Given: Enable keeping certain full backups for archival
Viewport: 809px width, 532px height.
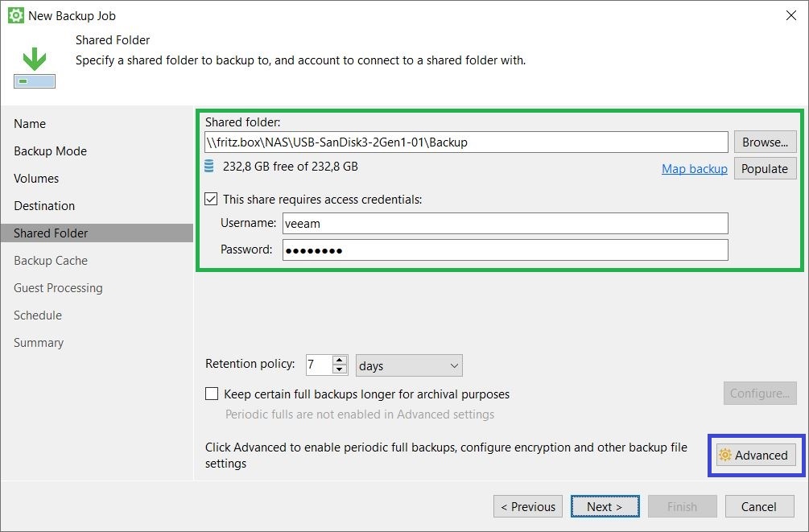Looking at the screenshot, I should tap(212, 394).
